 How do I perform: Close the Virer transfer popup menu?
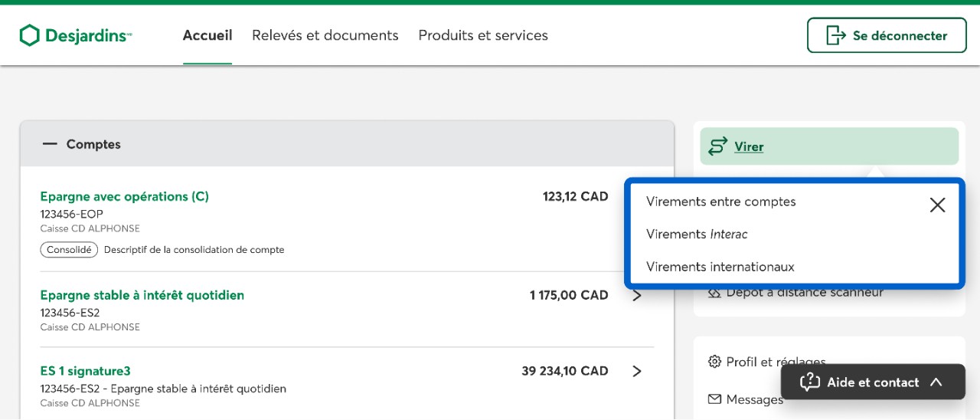click(x=937, y=205)
